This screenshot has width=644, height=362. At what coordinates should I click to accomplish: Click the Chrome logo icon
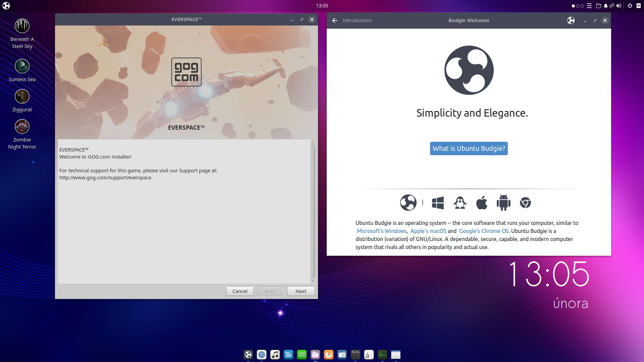[525, 203]
